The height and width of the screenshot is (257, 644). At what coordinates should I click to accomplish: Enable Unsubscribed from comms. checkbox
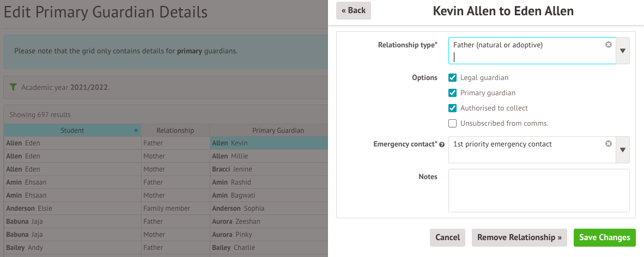(452, 123)
